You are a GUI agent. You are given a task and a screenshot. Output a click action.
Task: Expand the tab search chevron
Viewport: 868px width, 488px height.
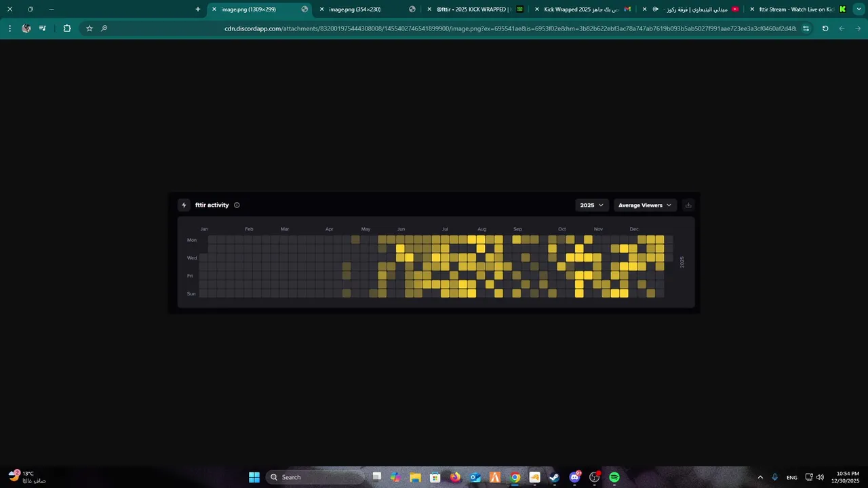(859, 9)
